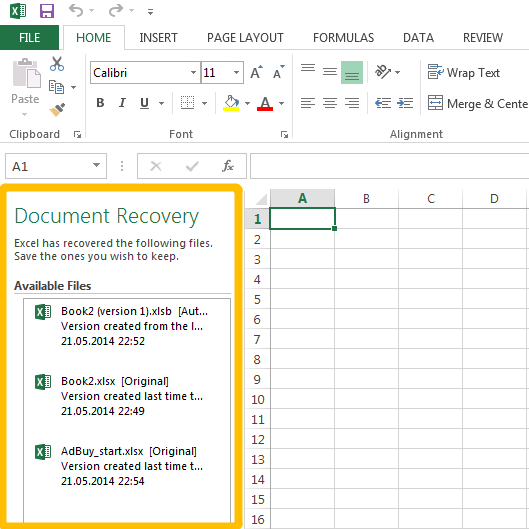This screenshot has height=529, width=529.
Task: Switch to the REVIEW tab
Action: (x=483, y=37)
